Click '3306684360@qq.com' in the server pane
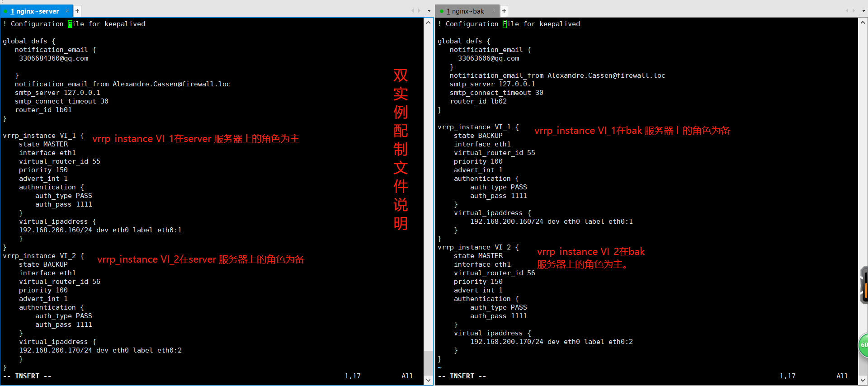Viewport: 868px width, 386px height. [54, 58]
